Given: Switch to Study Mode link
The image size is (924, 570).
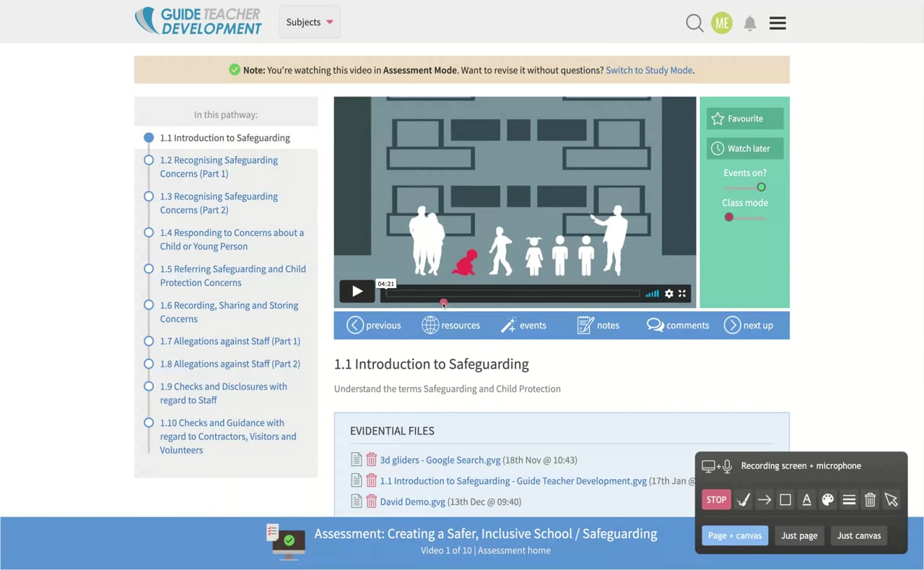Looking at the screenshot, I should (x=649, y=70).
